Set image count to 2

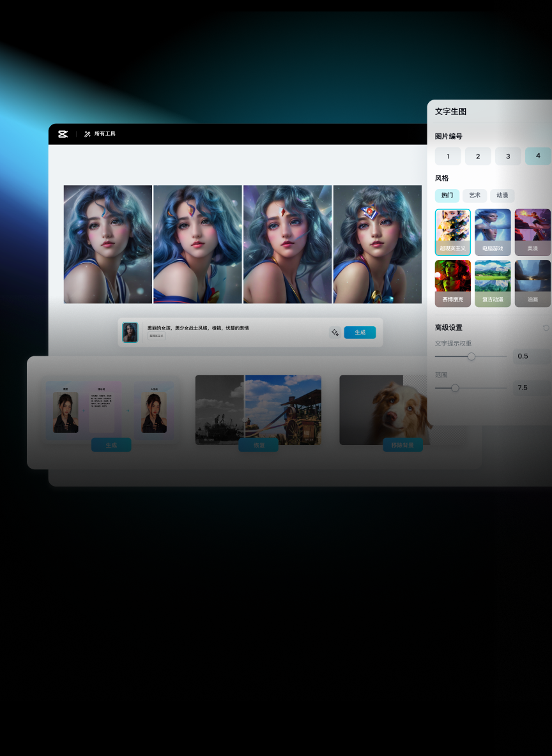pos(478,156)
